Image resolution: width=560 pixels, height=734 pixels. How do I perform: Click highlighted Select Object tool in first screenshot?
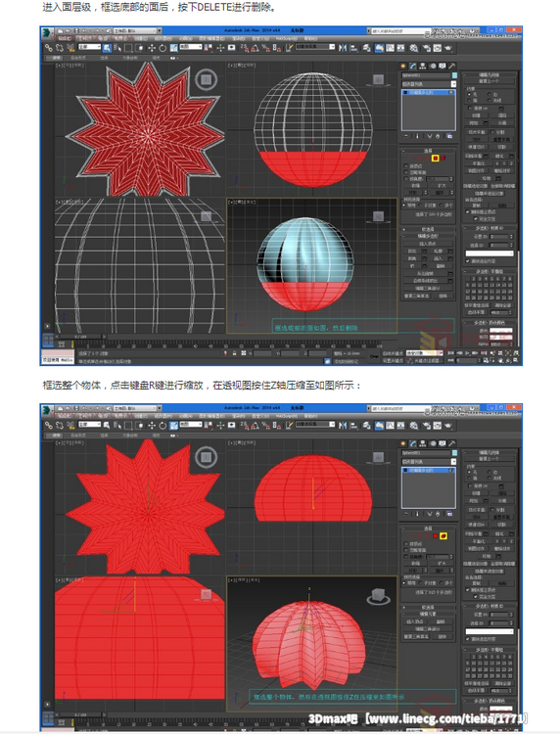point(108,48)
